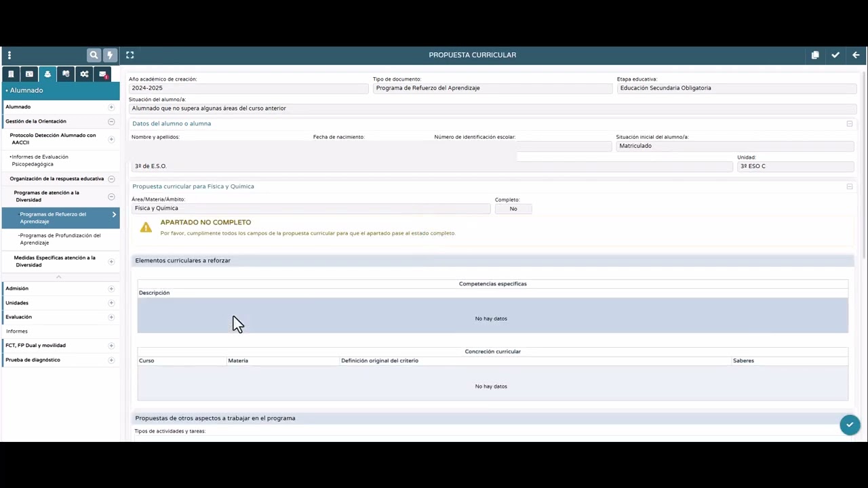
Task: Expand the Evaluación sidebar section
Action: [111, 317]
